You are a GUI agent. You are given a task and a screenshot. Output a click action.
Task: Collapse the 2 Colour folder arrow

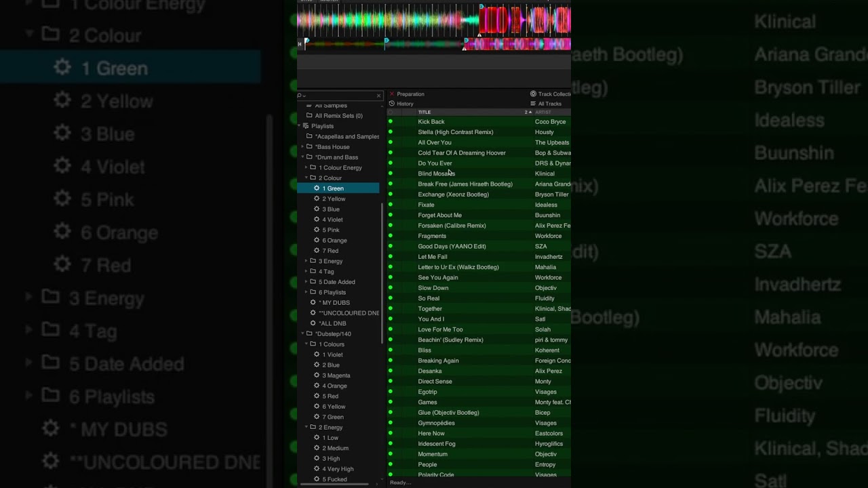tap(306, 178)
